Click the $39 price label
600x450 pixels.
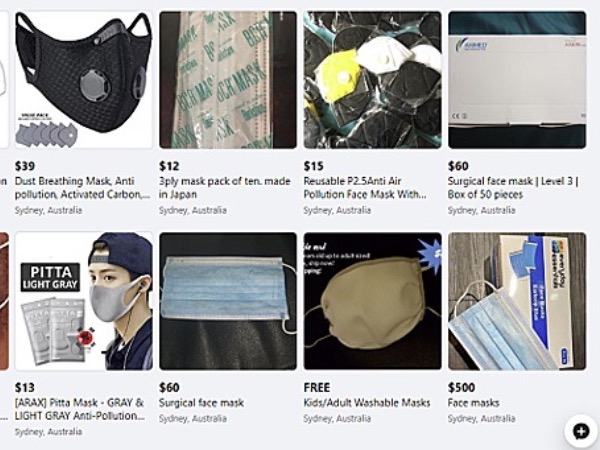click(x=24, y=166)
